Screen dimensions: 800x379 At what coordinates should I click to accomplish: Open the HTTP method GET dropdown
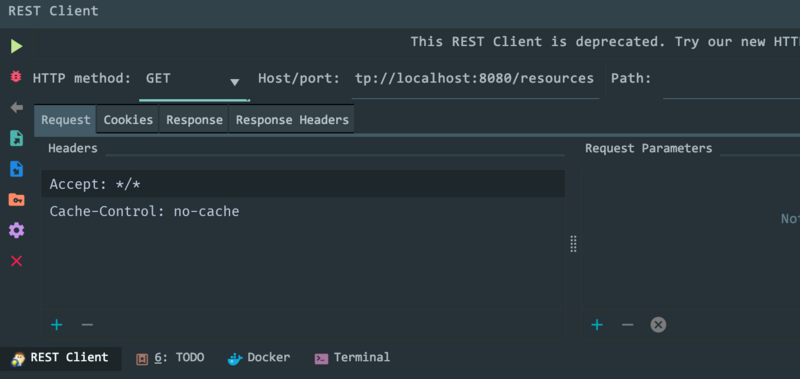(194, 81)
